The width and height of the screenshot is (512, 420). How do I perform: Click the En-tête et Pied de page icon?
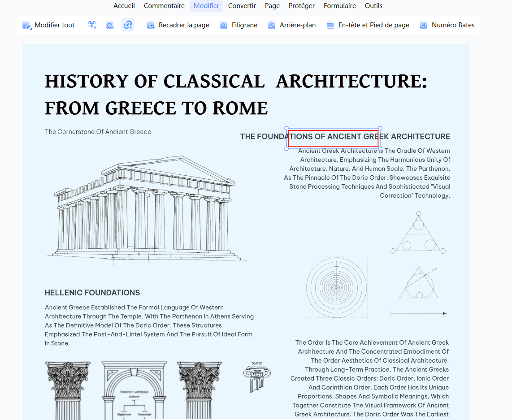(x=330, y=25)
